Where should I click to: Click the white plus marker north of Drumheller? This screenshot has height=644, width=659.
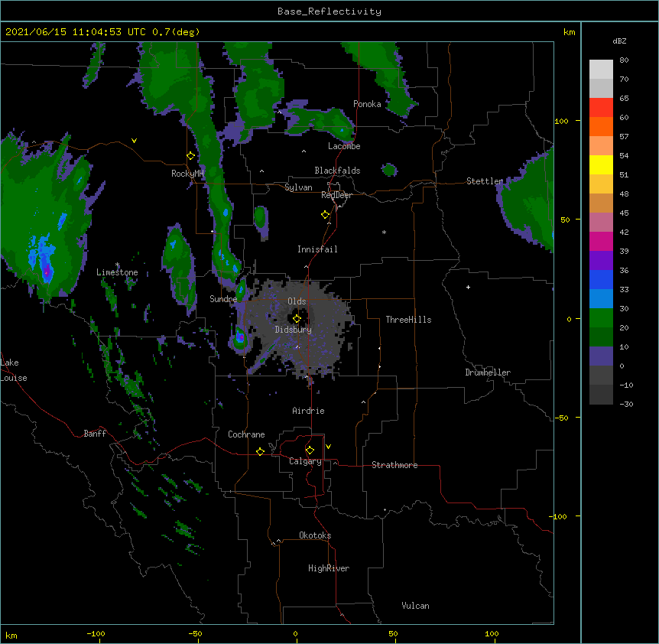pos(468,287)
